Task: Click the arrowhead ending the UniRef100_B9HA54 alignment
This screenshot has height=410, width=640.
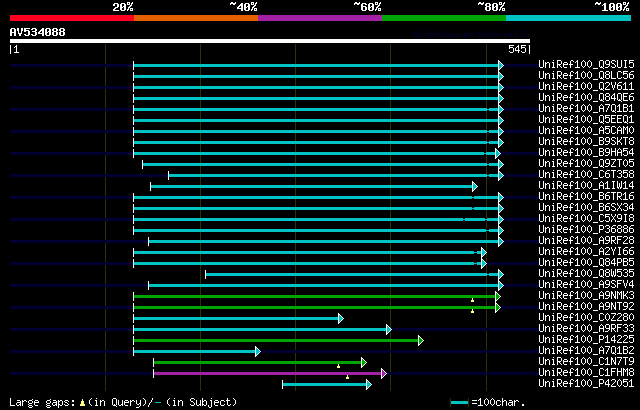Action: [x=498, y=153]
